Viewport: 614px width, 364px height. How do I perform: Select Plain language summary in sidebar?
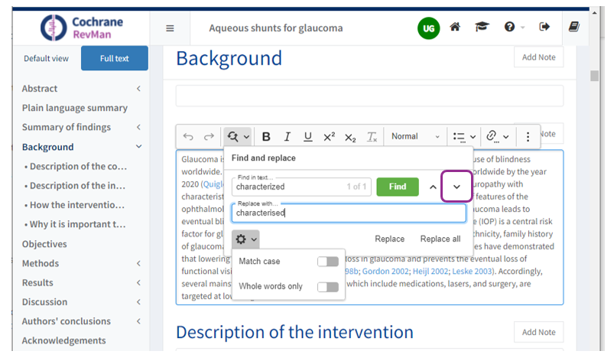point(75,108)
